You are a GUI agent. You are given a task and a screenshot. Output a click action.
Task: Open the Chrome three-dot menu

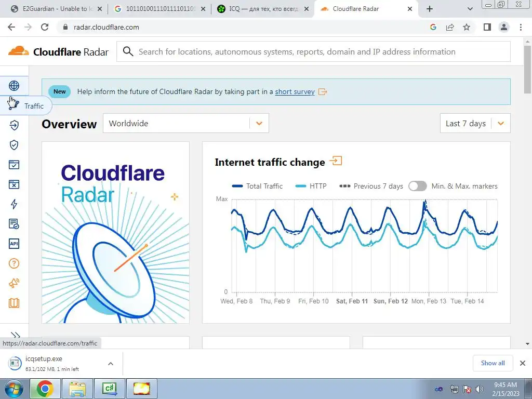click(x=521, y=27)
